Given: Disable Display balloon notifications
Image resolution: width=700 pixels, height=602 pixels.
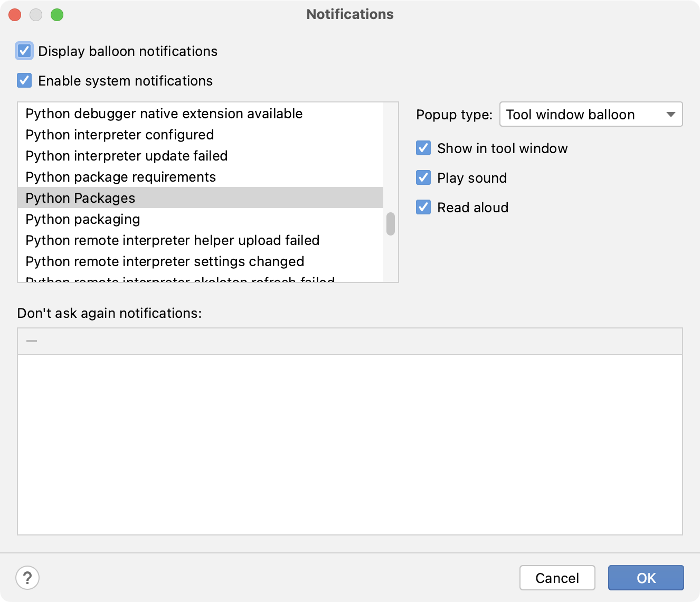Looking at the screenshot, I should (x=24, y=51).
